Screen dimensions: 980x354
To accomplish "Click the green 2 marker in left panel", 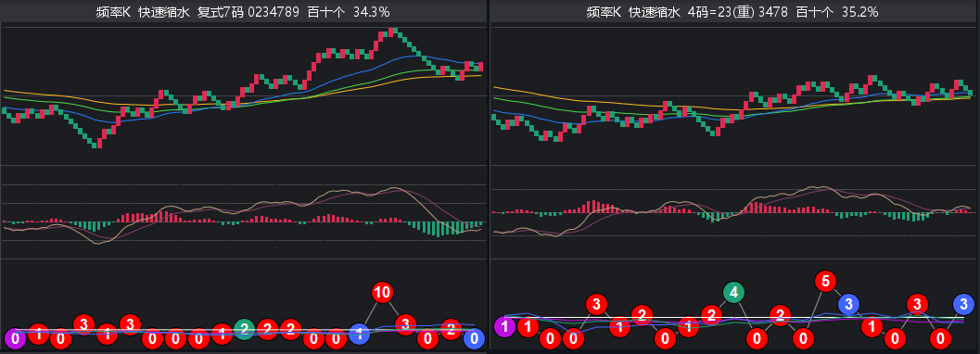I will tap(245, 329).
